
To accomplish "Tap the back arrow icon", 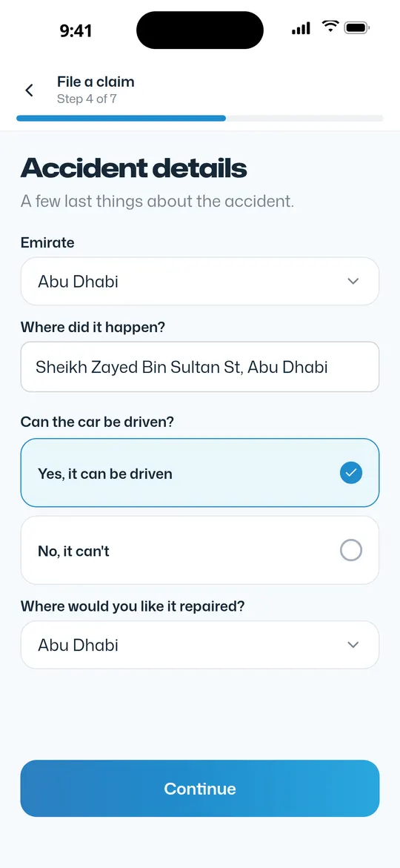I will tap(30, 90).
